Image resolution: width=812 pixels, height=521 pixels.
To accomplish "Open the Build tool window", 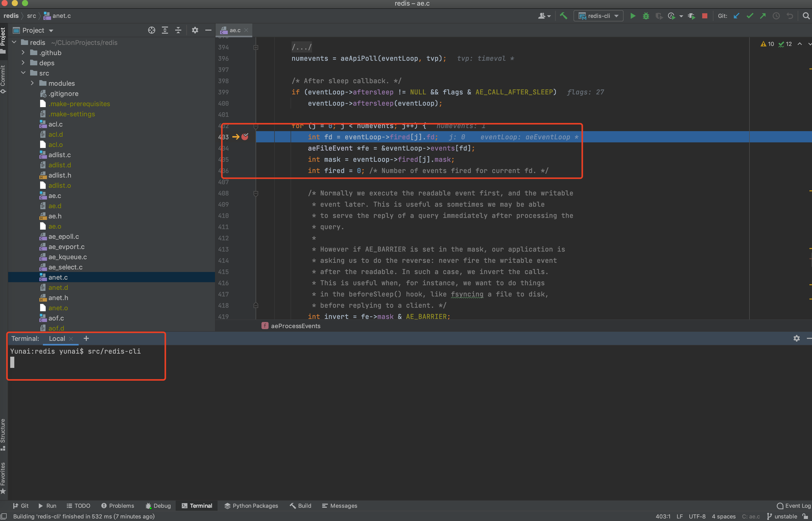I will [x=300, y=505].
